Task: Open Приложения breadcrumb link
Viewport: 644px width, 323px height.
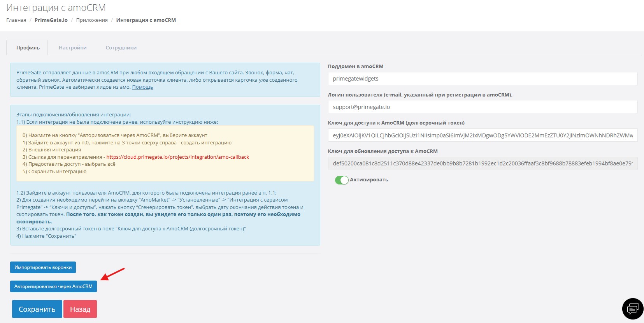Action: [92, 20]
